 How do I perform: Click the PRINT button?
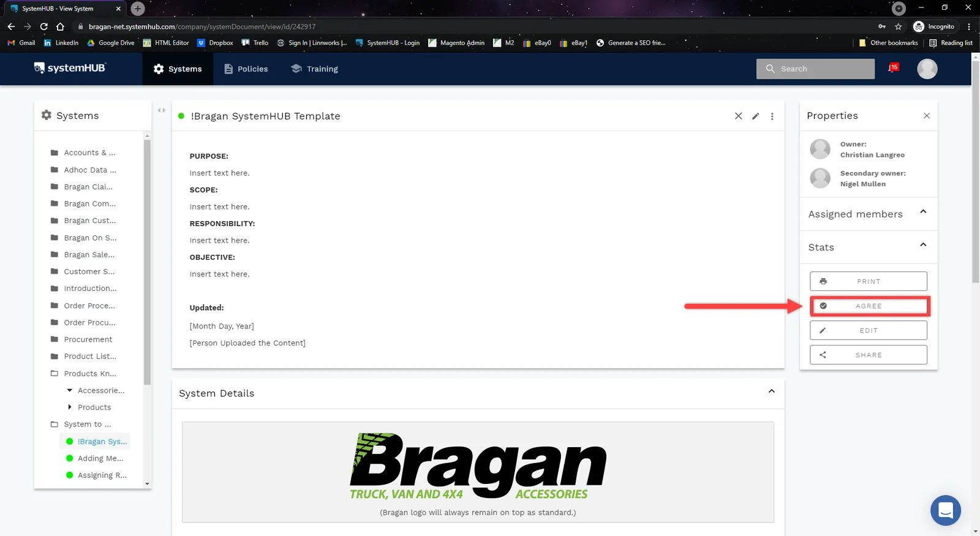[x=869, y=281]
